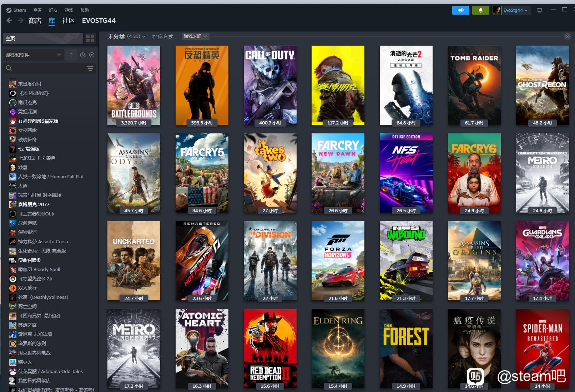Open the EVOSTG44 profile tab
The width and height of the screenshot is (575, 392).
(99, 21)
